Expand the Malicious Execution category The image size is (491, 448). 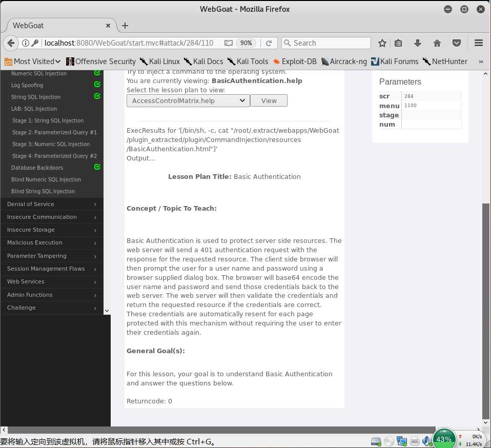52,242
